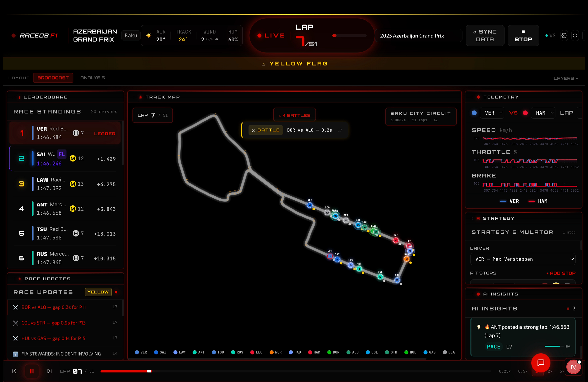The height and width of the screenshot is (382, 588).
Task: Click the Strategy panel drag handle
Action: [472, 218]
